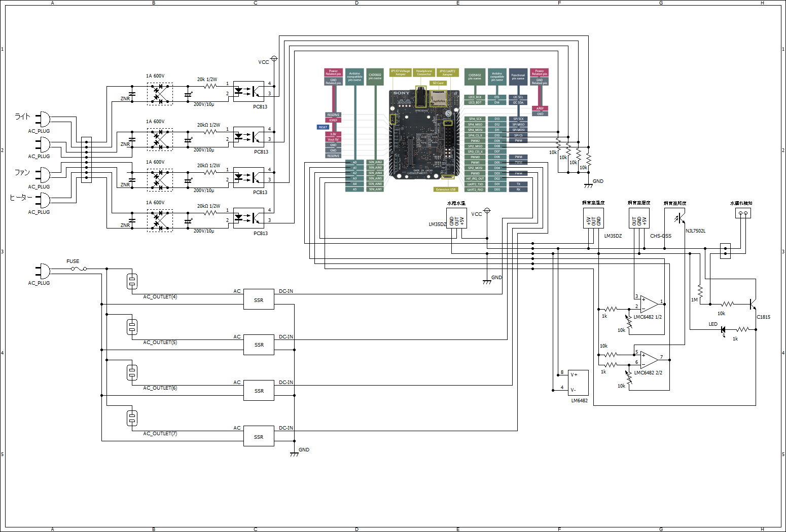Select the ライト AC plug symbol
The image size is (786, 532).
pyautogui.click(x=44, y=119)
